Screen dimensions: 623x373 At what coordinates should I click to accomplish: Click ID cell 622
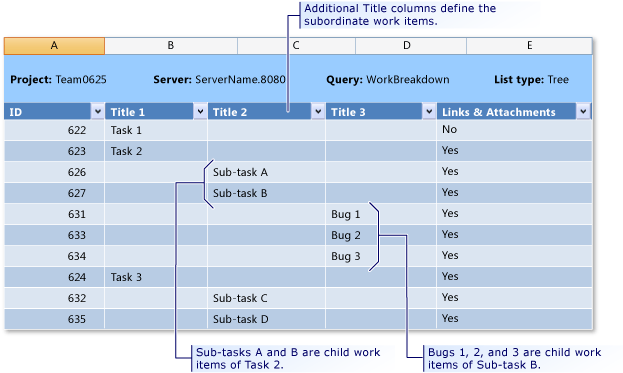pos(54,130)
